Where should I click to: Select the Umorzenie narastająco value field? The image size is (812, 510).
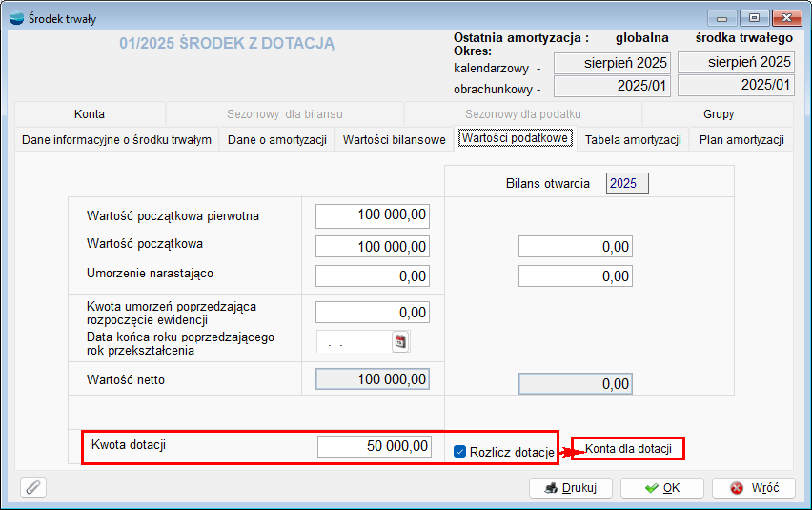pyautogui.click(x=373, y=275)
